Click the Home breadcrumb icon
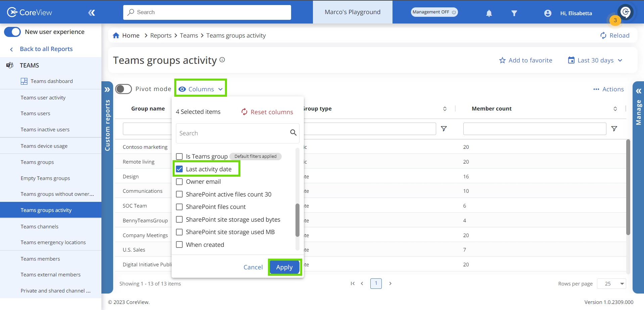 tap(116, 36)
